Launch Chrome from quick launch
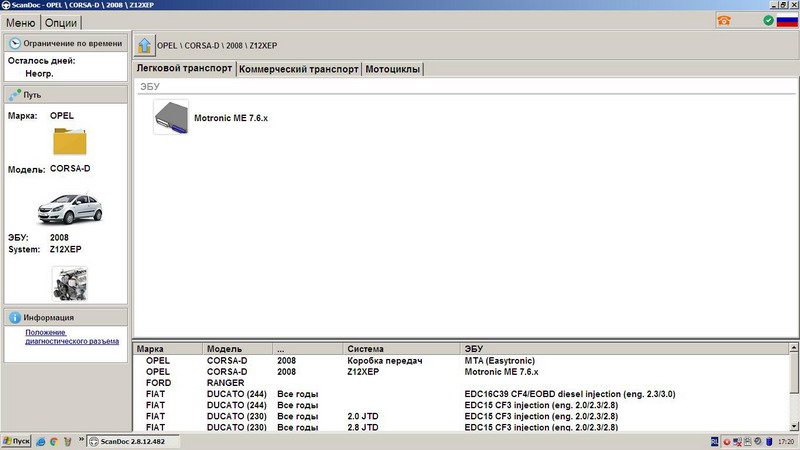 click(54, 442)
